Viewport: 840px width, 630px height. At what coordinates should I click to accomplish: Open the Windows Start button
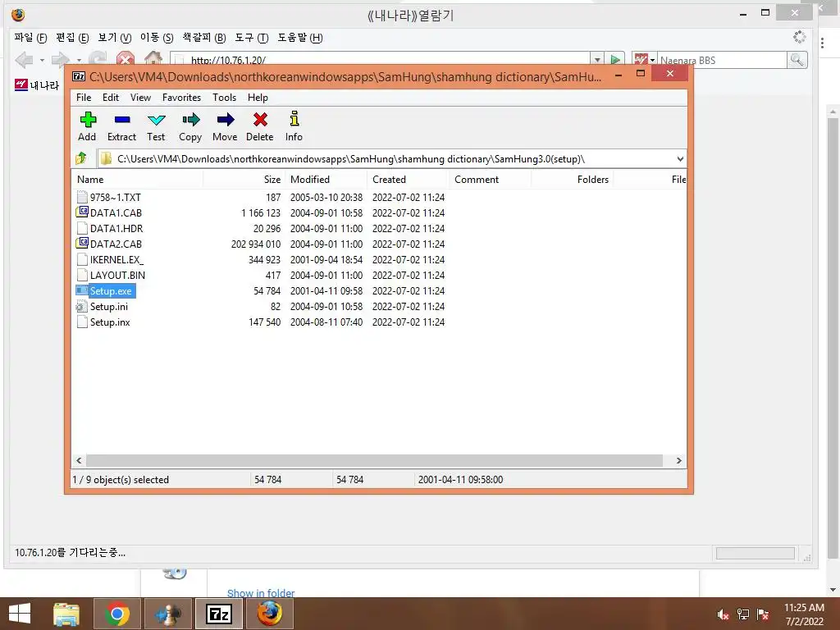point(20,614)
